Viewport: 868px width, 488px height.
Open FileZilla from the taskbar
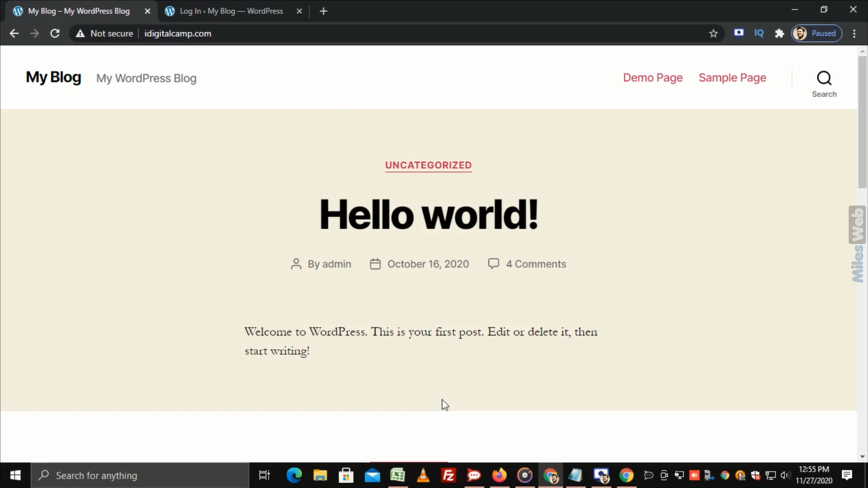tap(449, 475)
